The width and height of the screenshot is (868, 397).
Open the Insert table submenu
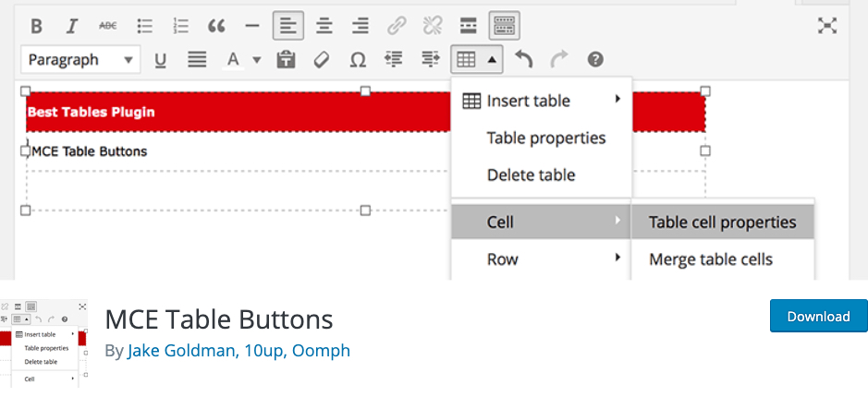point(542,102)
